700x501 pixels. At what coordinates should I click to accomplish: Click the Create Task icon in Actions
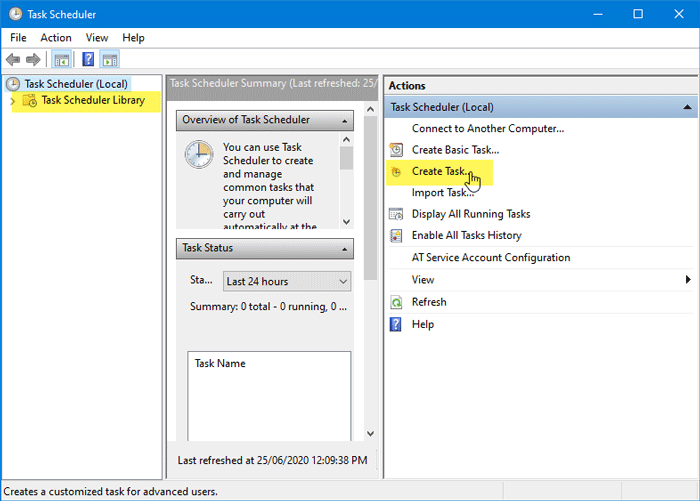(396, 171)
